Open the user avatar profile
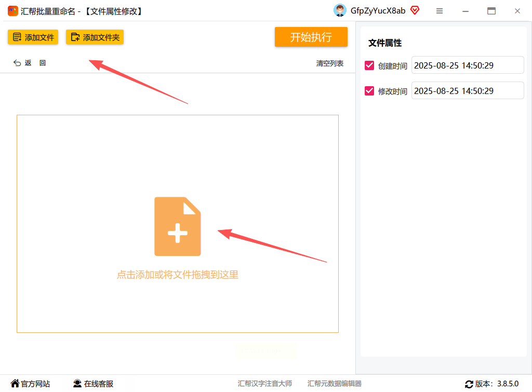This screenshot has width=532, height=392. (340, 11)
